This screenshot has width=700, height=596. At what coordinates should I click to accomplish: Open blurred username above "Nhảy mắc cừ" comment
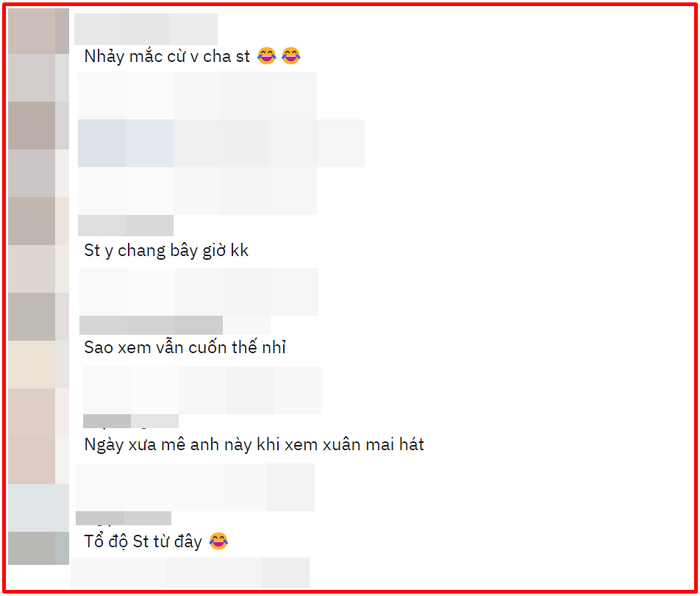coord(146,29)
